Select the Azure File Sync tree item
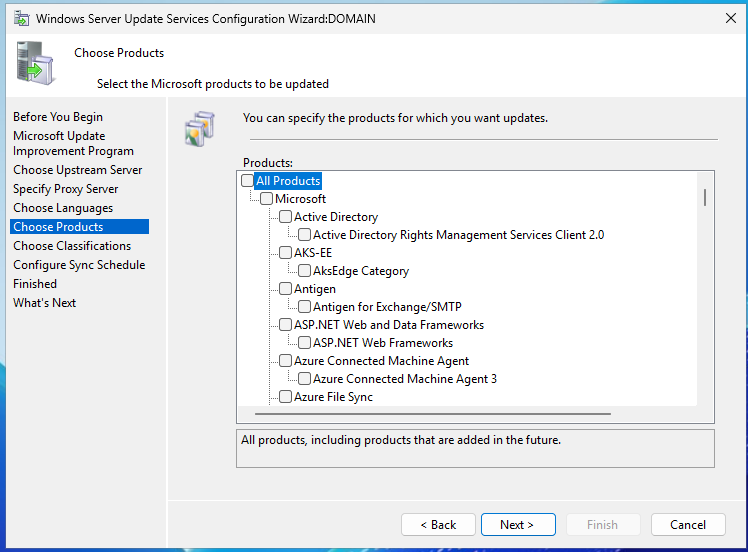Image resolution: width=748 pixels, height=552 pixels. click(x=333, y=397)
